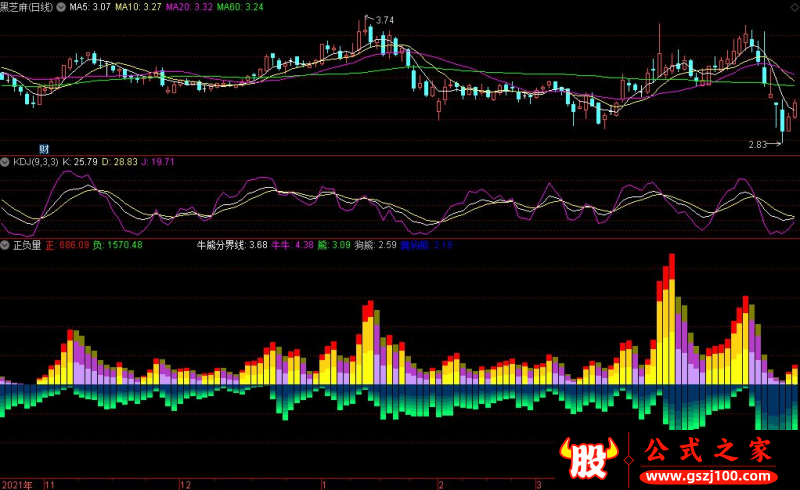The image size is (800, 490).
Task: Click the blue 财 marker icon
Action: click(x=44, y=149)
